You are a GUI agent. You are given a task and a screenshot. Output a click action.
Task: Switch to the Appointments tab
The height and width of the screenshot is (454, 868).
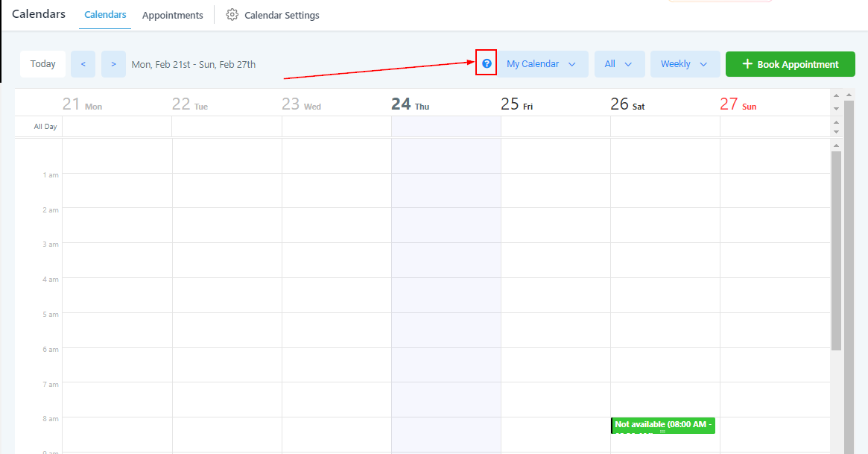point(172,15)
